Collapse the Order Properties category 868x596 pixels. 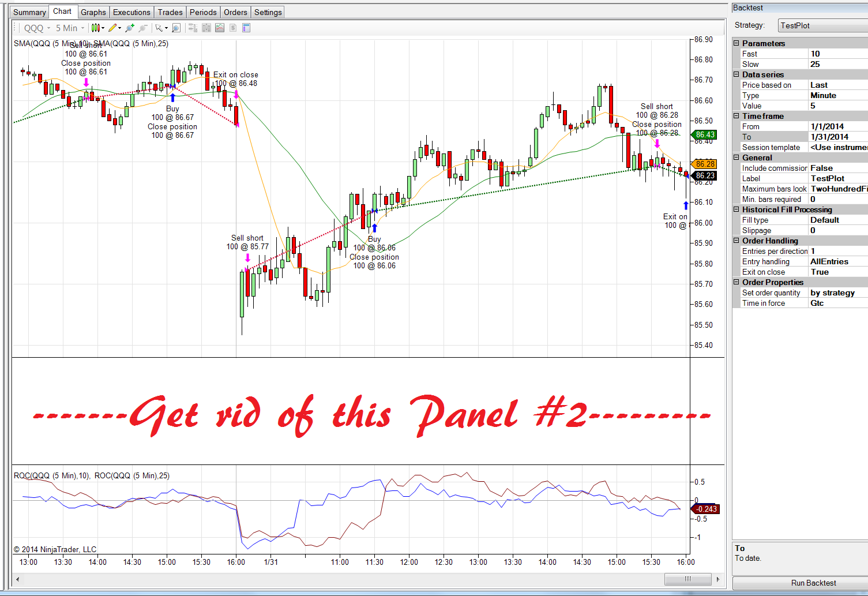click(x=737, y=282)
